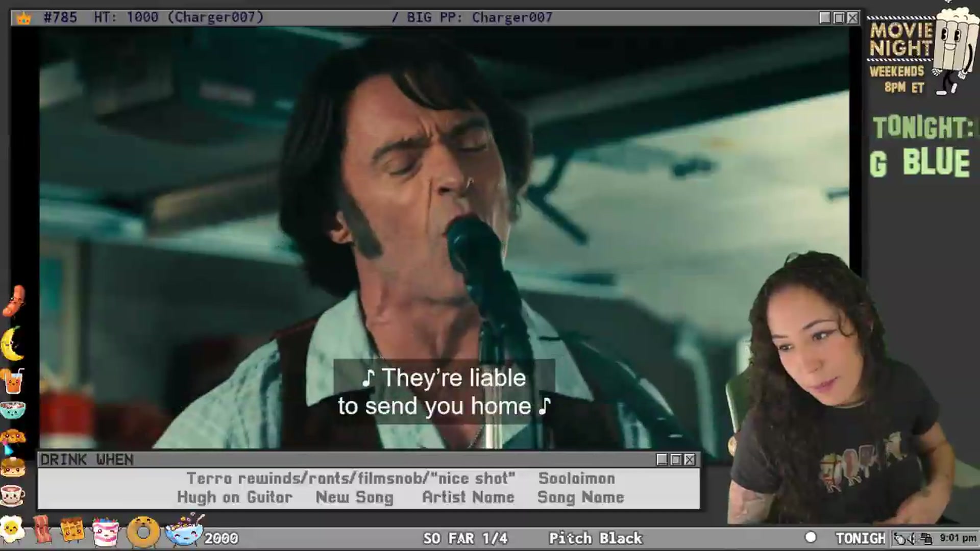Click the 'Song Name' drink rule
Screen dimensions: 980x551
click(581, 497)
